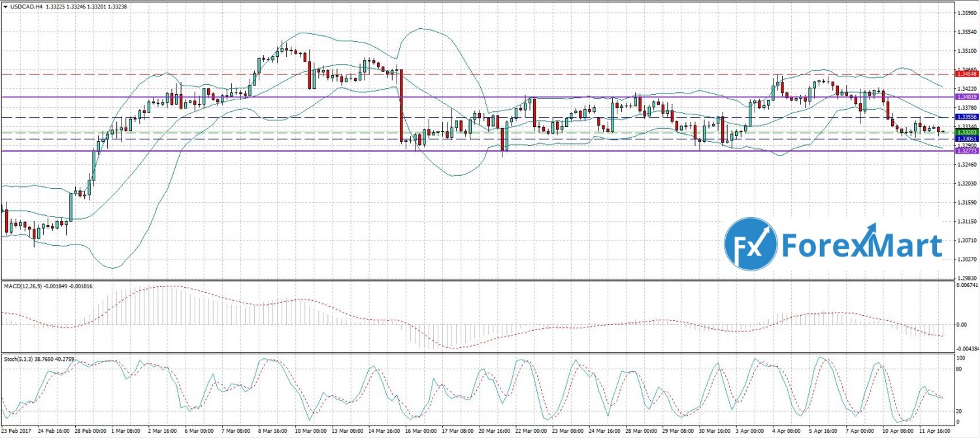The image size is (980, 438).
Task: Click the 11 Apr 16:00 time axis label
Action: point(934,431)
